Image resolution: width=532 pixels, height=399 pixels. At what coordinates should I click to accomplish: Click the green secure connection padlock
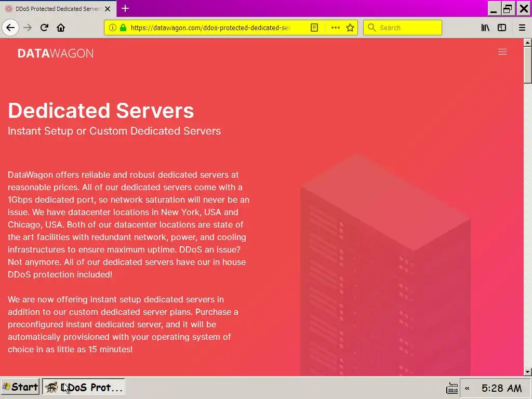(x=123, y=28)
